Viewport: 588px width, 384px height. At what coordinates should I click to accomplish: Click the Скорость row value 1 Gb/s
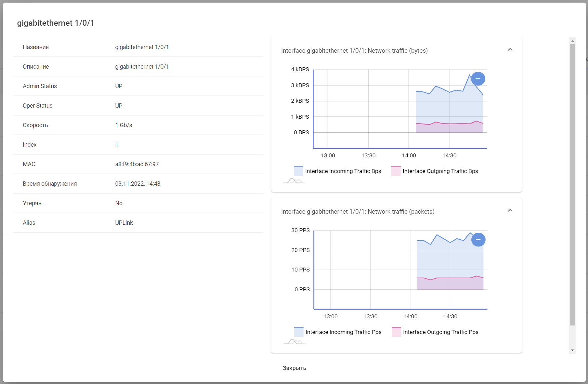[x=124, y=125]
